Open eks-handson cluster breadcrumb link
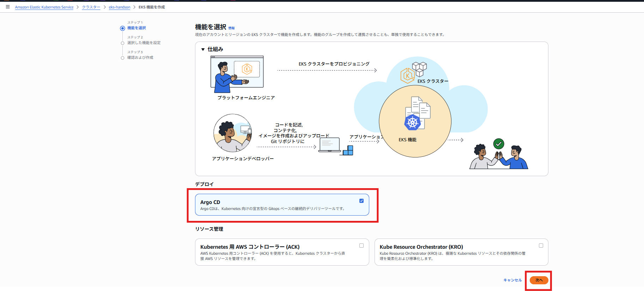Image resolution: width=644 pixels, height=291 pixels. [x=120, y=7]
